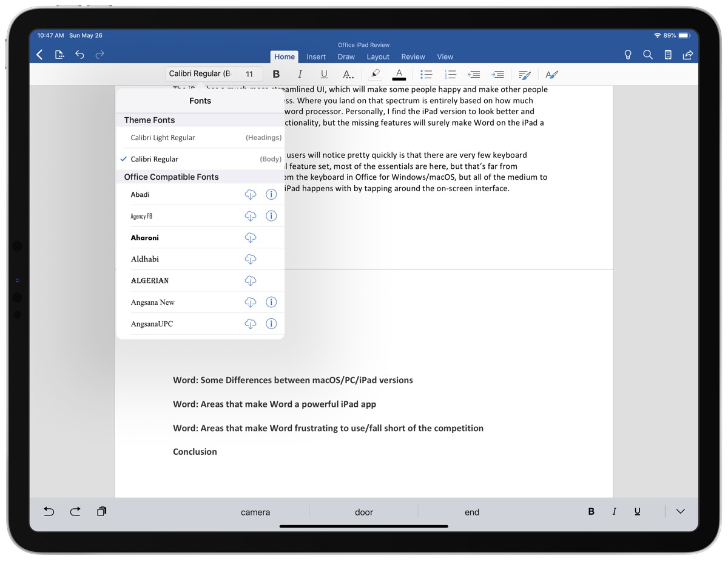728x561 pixels.
Task: Tap the back arrow to close document
Action: click(x=39, y=55)
